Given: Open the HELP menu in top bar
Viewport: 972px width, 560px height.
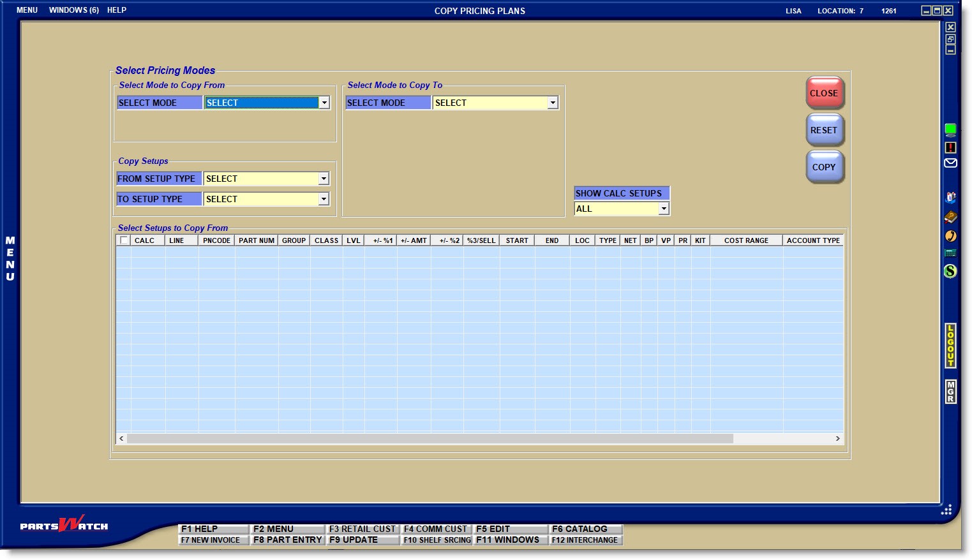Looking at the screenshot, I should click(117, 10).
